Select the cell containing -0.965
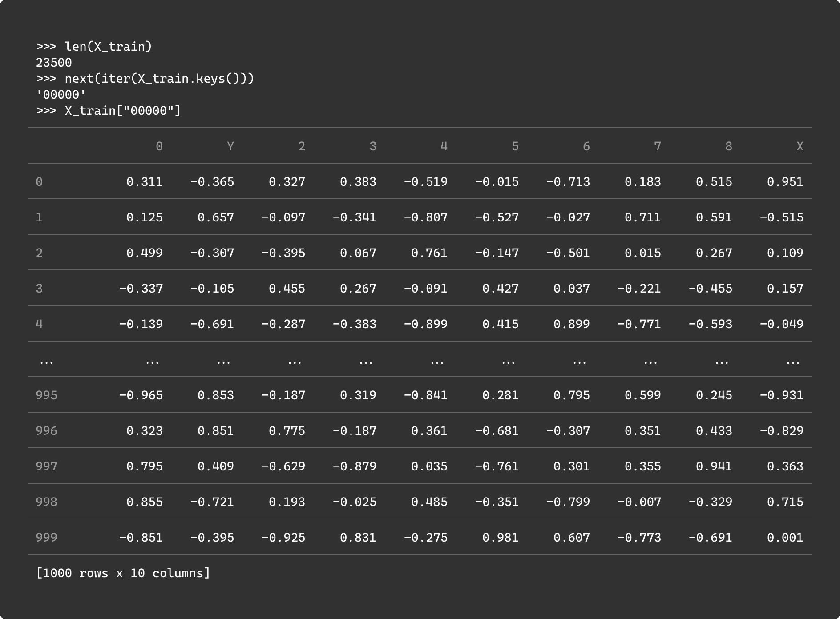Viewport: 840px width, 619px height. (141, 395)
